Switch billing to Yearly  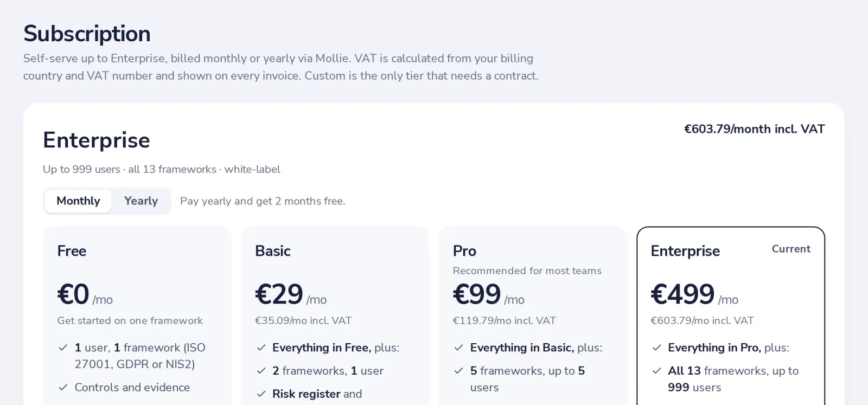point(141,201)
